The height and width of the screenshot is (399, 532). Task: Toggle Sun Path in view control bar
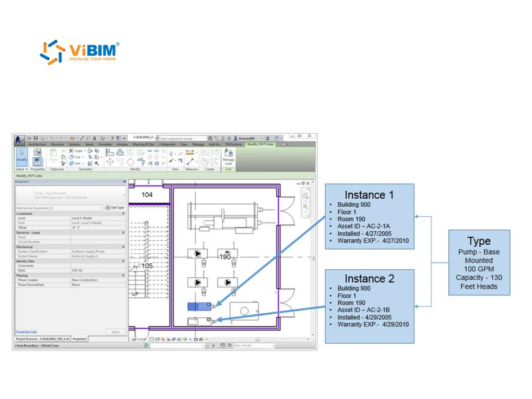[163, 339]
